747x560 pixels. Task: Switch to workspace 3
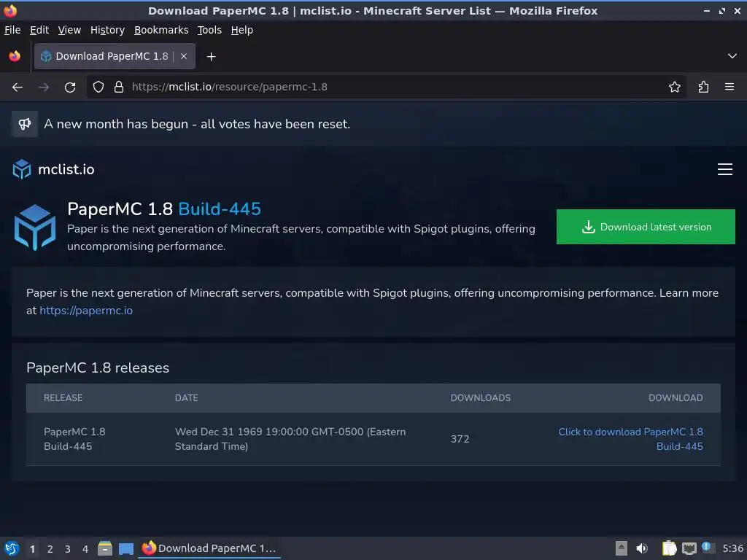click(x=68, y=549)
